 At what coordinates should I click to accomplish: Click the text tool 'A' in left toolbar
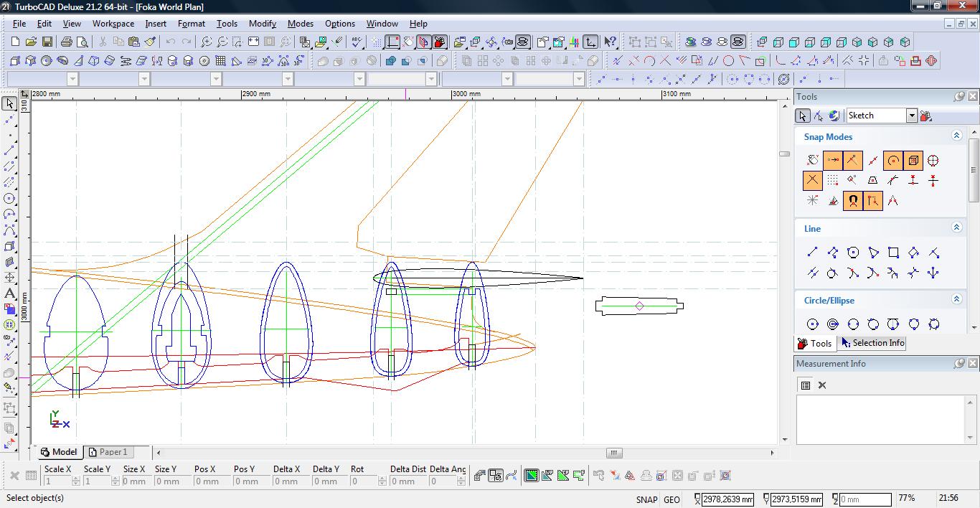click(9, 293)
